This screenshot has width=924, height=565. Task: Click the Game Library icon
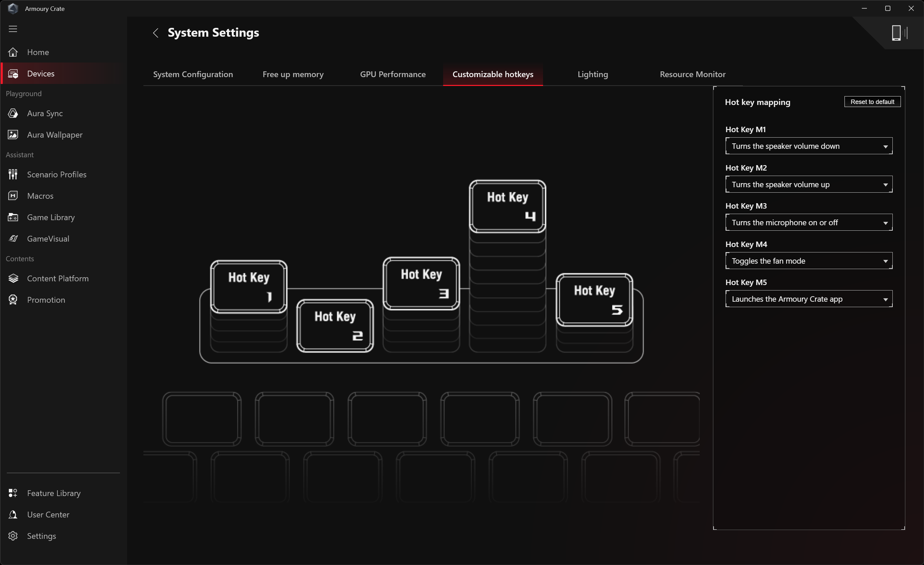13,217
